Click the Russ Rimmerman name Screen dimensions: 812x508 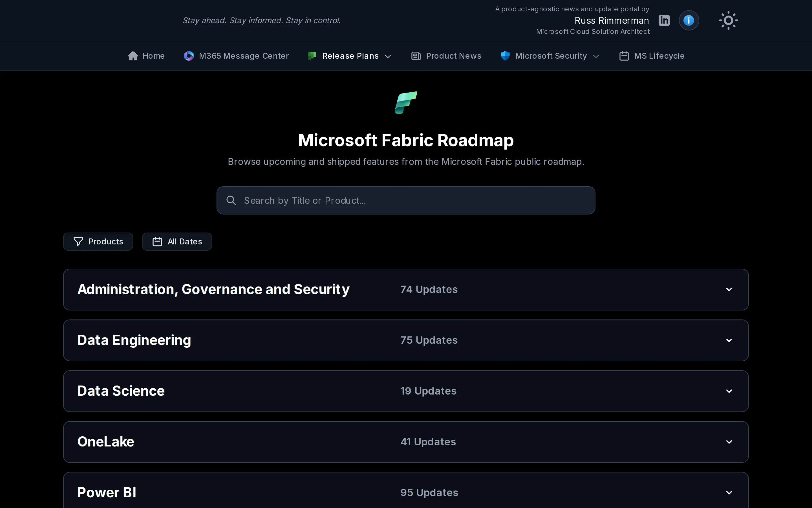[x=612, y=21]
